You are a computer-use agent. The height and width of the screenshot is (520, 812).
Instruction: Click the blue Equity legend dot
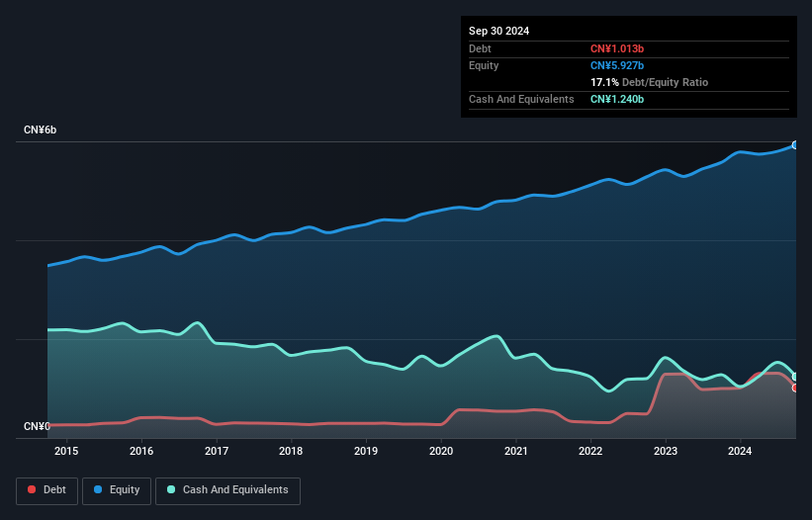pyautogui.click(x=100, y=489)
